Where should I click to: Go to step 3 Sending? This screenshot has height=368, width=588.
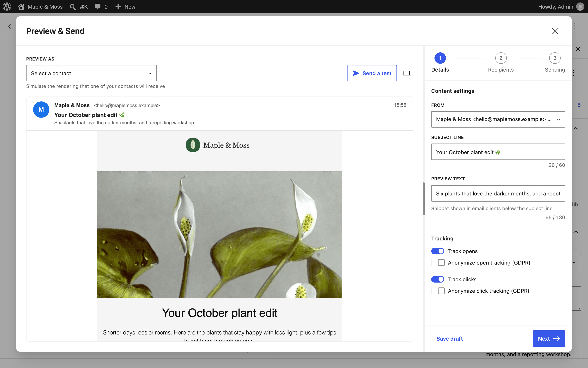coord(555,63)
